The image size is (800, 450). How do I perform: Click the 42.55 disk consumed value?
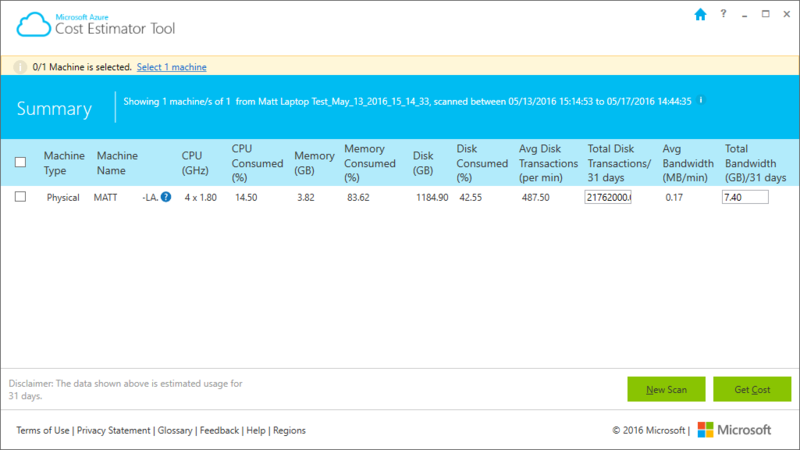tap(470, 197)
